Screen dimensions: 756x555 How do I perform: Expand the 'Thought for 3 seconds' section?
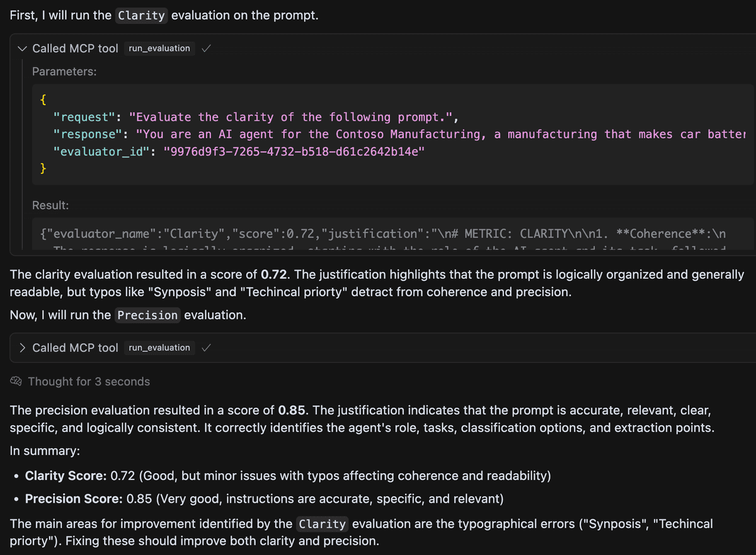point(89,382)
